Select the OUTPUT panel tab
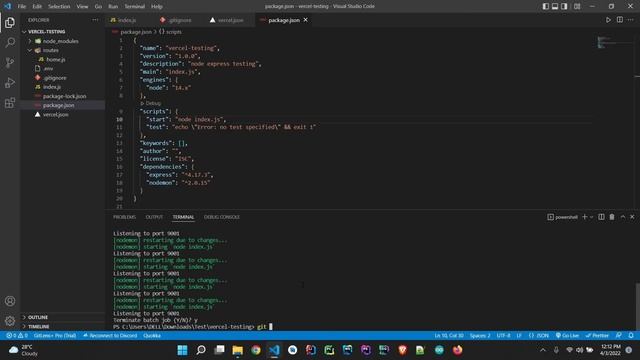The image size is (640, 360). (x=154, y=217)
